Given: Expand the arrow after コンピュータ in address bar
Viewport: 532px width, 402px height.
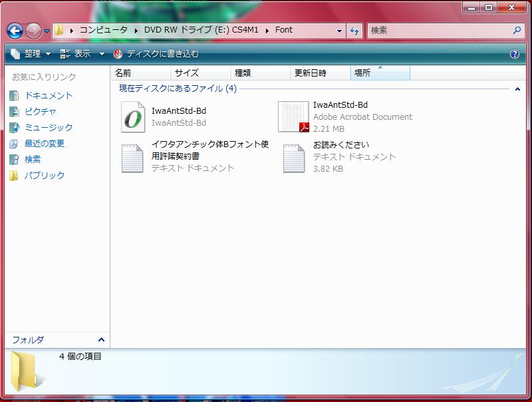Looking at the screenshot, I should click(136, 31).
